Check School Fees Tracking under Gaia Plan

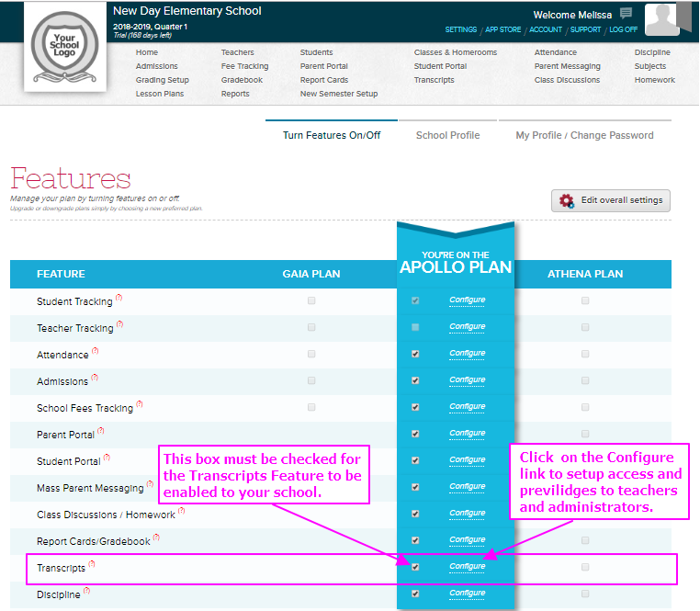coord(311,407)
